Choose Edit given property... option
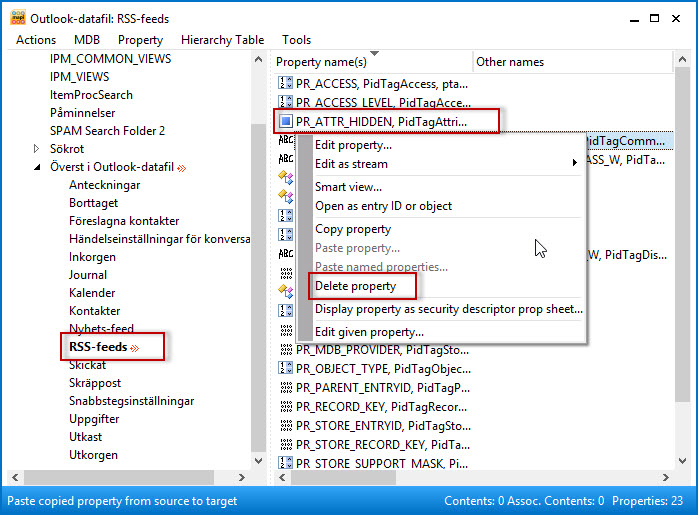Viewport: 698px width, 515px height. 369,332
